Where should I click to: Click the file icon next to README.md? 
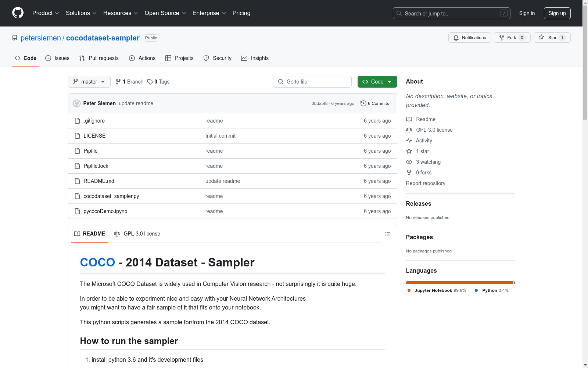(x=77, y=181)
